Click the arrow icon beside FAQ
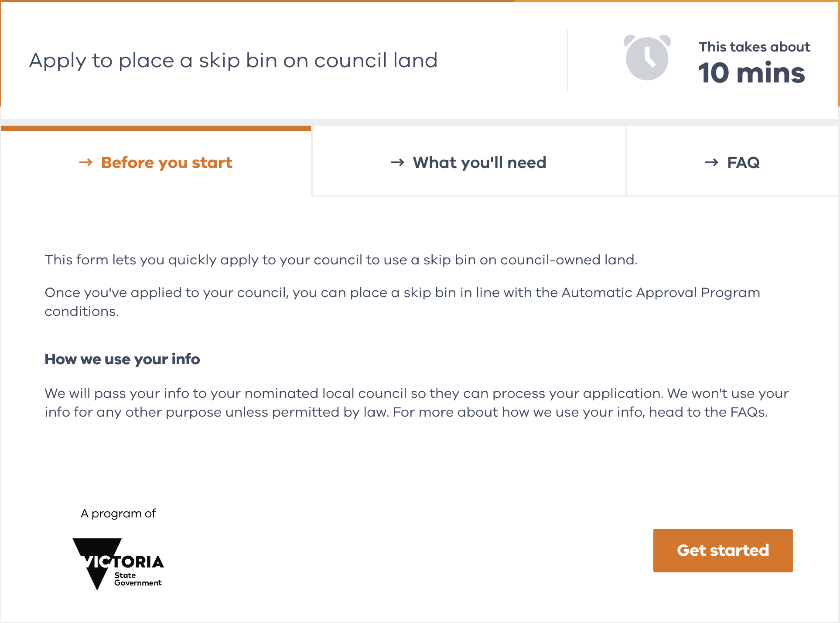 pyautogui.click(x=712, y=162)
